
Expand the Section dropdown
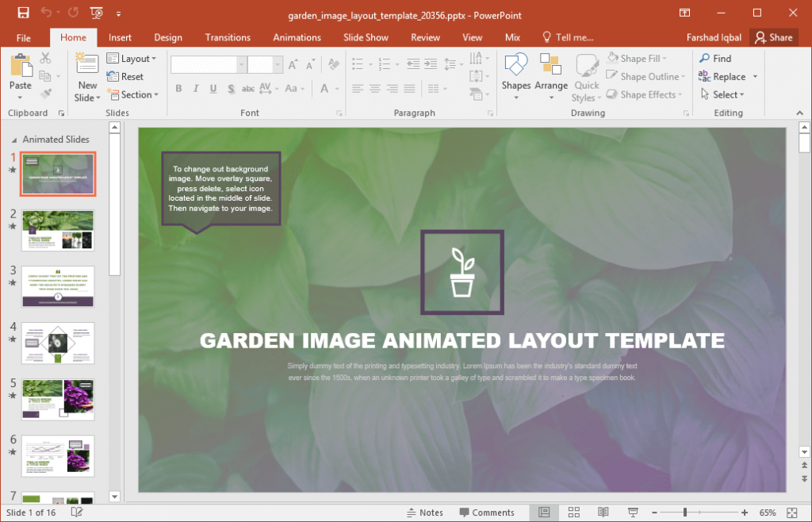pyautogui.click(x=133, y=94)
